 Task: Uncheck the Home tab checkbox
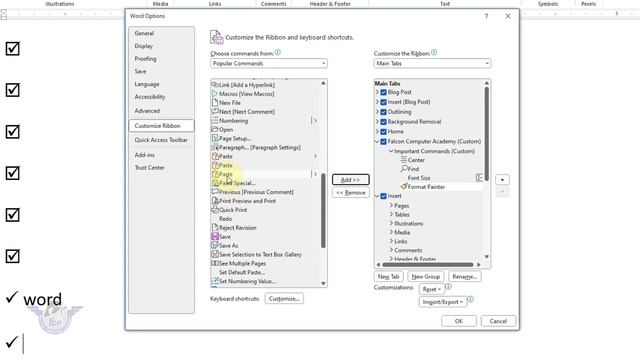383,131
